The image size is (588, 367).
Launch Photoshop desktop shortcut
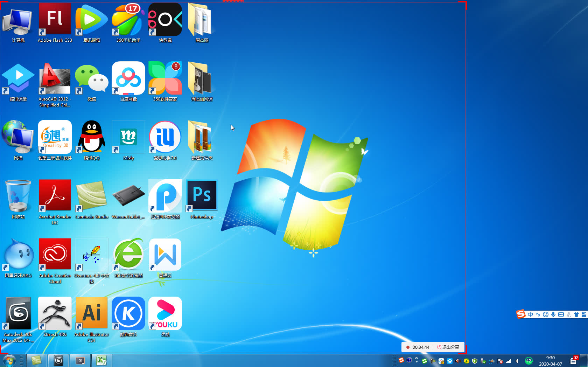202,199
